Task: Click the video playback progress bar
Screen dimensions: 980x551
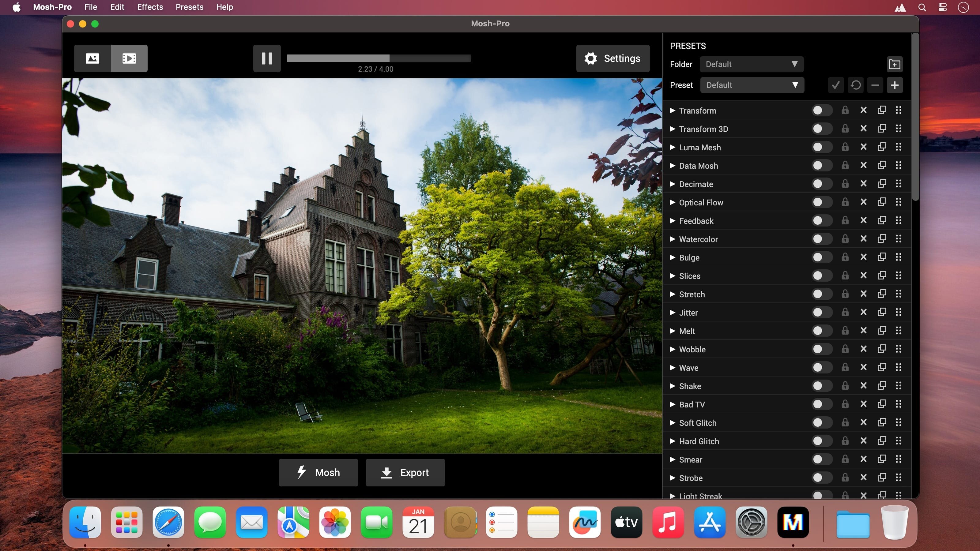Action: tap(379, 58)
